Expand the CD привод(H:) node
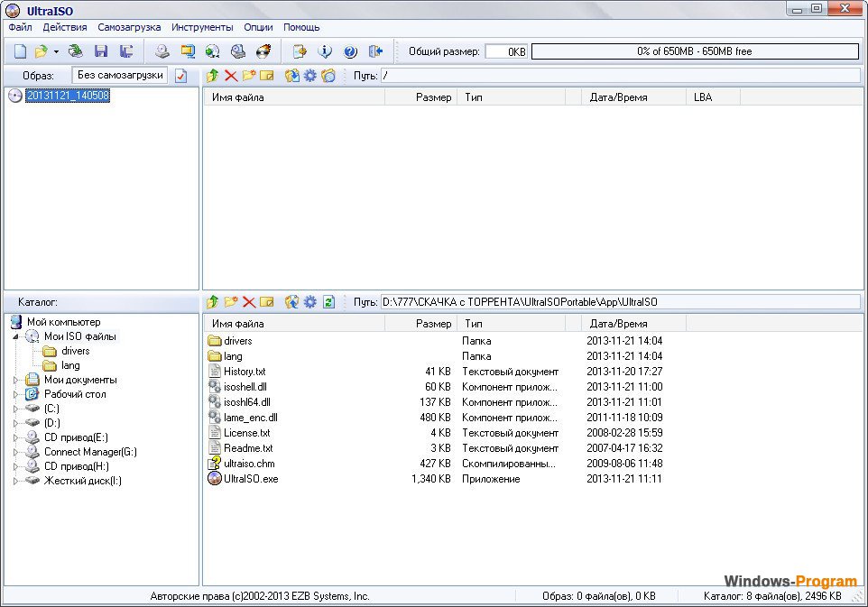The width and height of the screenshot is (868, 607). click(16, 466)
